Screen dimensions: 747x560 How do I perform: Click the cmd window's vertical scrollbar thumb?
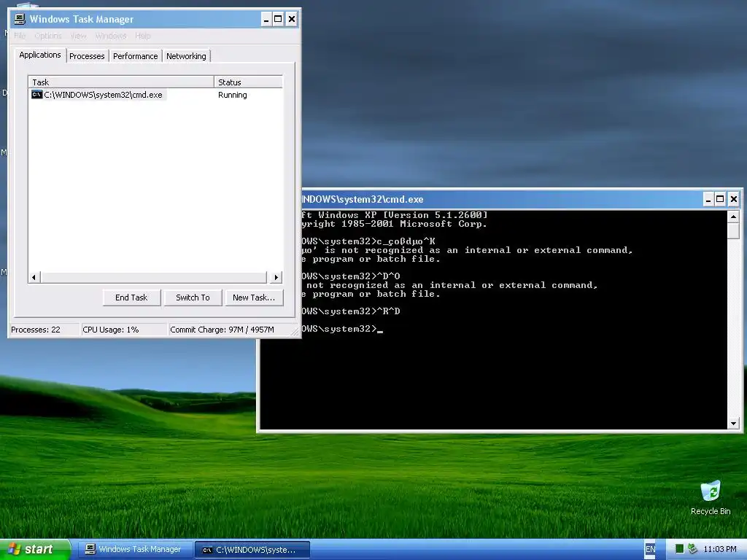[733, 230]
